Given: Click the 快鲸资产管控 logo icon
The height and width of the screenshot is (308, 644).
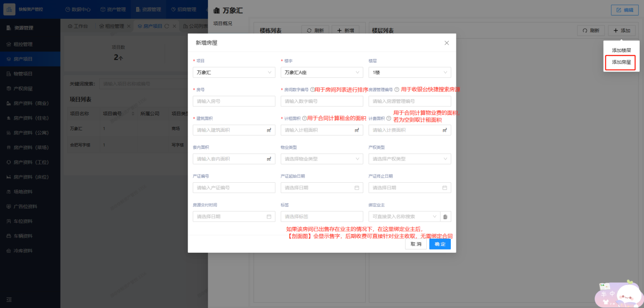Looking at the screenshot, I should coord(9,9).
